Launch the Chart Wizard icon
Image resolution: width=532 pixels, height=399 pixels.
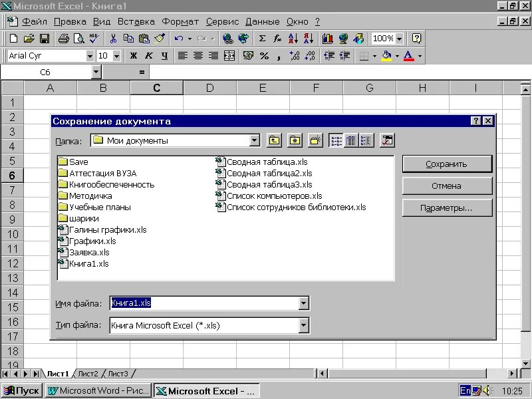coord(327,39)
